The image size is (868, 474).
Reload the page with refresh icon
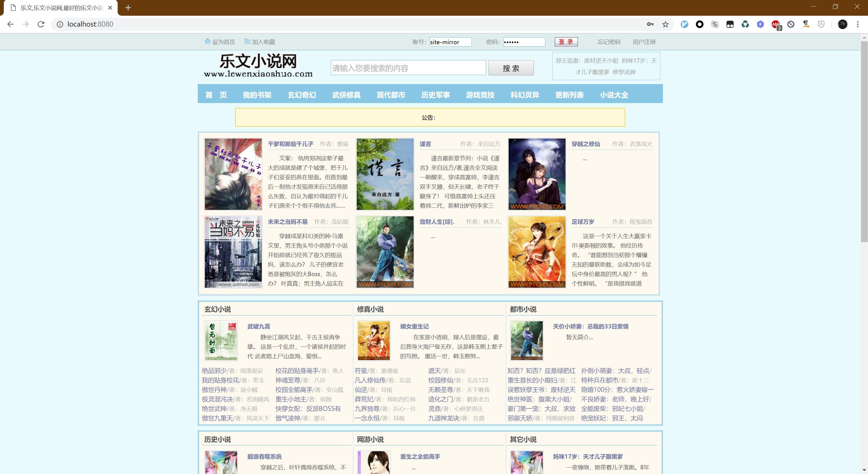pyautogui.click(x=41, y=24)
